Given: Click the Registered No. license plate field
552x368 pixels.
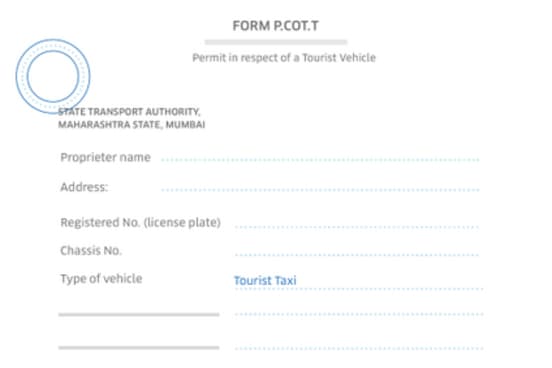Looking at the screenshot, I should click(x=357, y=227).
